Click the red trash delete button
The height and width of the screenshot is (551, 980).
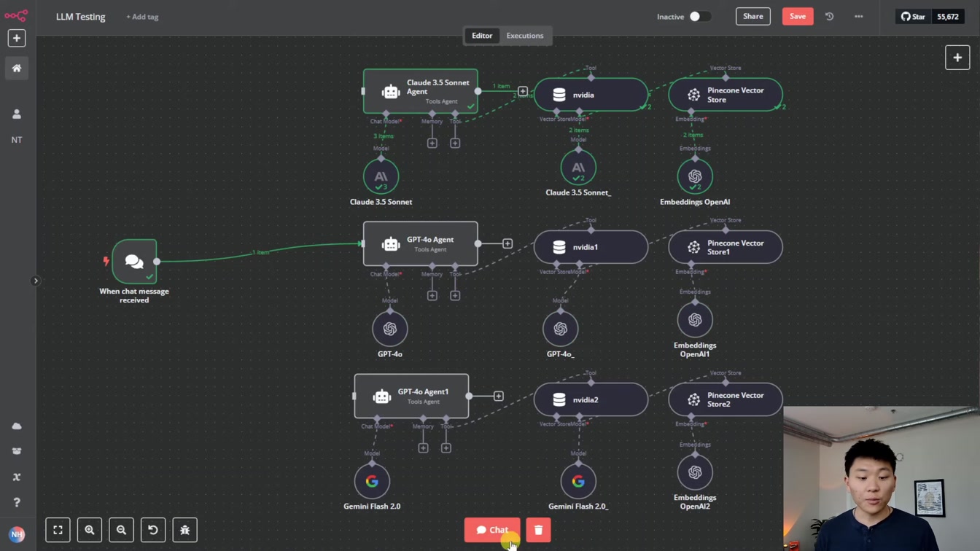coord(538,530)
